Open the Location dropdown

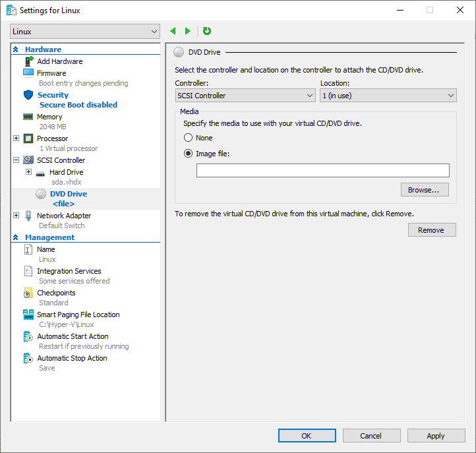point(388,96)
